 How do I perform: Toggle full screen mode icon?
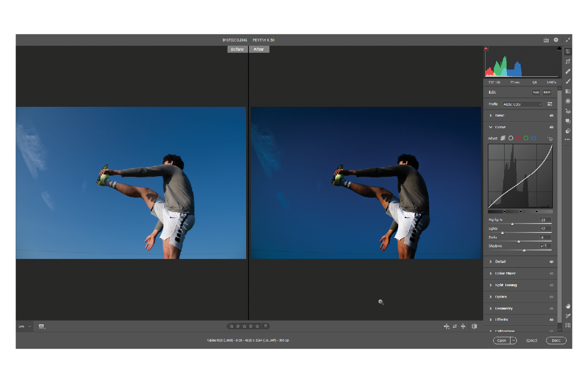pyautogui.click(x=568, y=40)
